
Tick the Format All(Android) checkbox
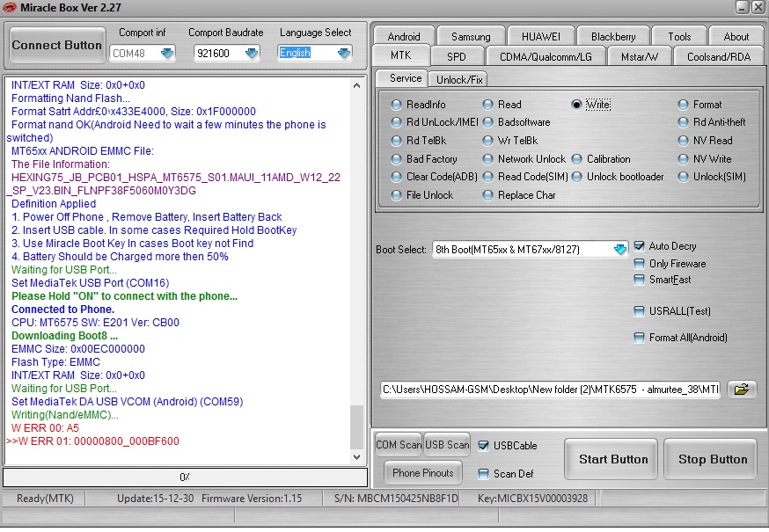639,338
